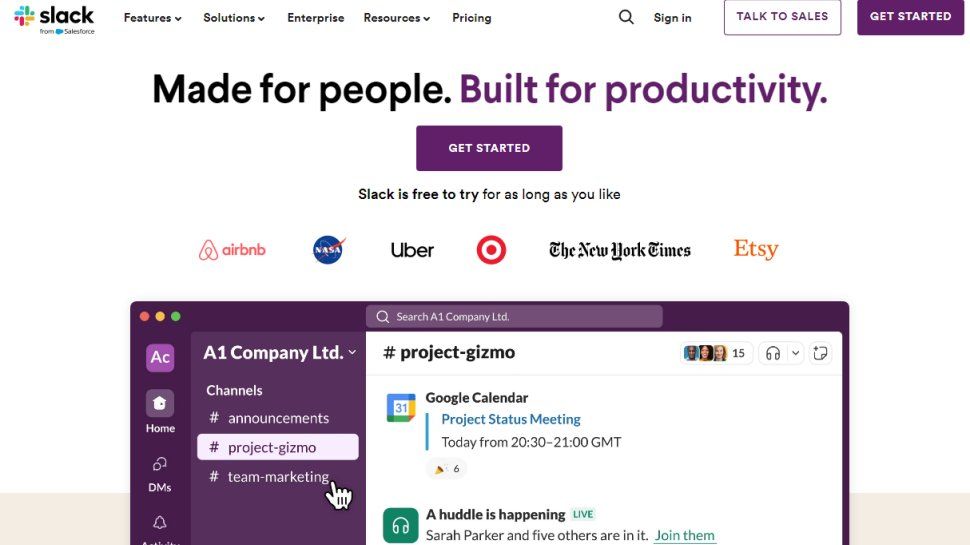Open the Project Status Meeting link

tap(511, 419)
